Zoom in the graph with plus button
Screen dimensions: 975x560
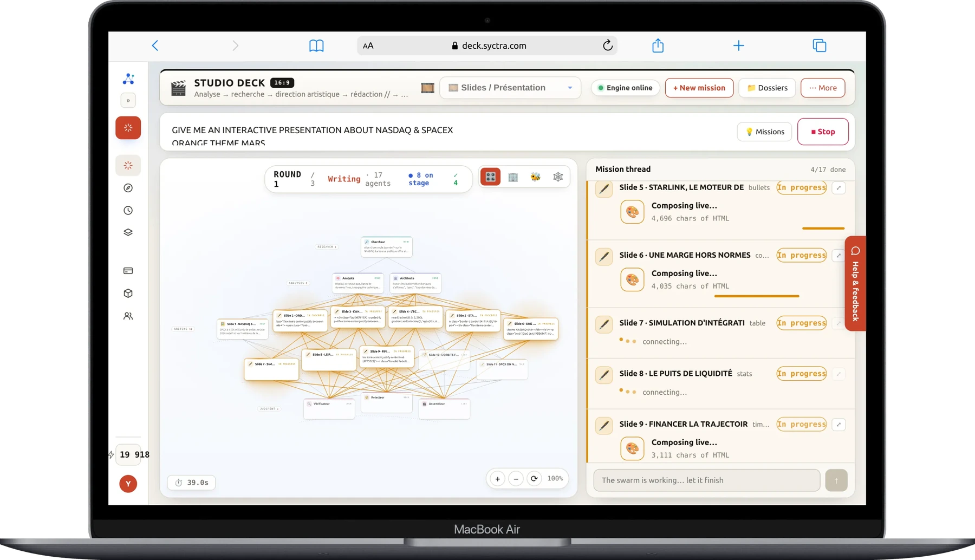click(x=497, y=479)
